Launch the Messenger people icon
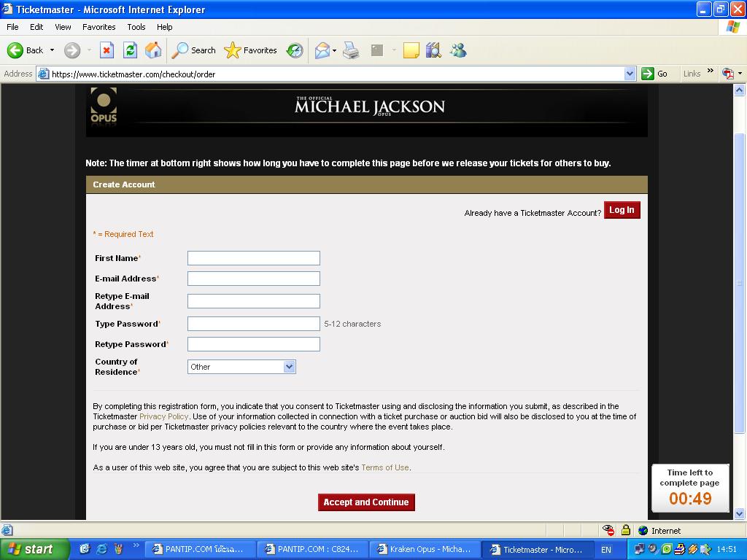747x560 pixels. pos(458,50)
